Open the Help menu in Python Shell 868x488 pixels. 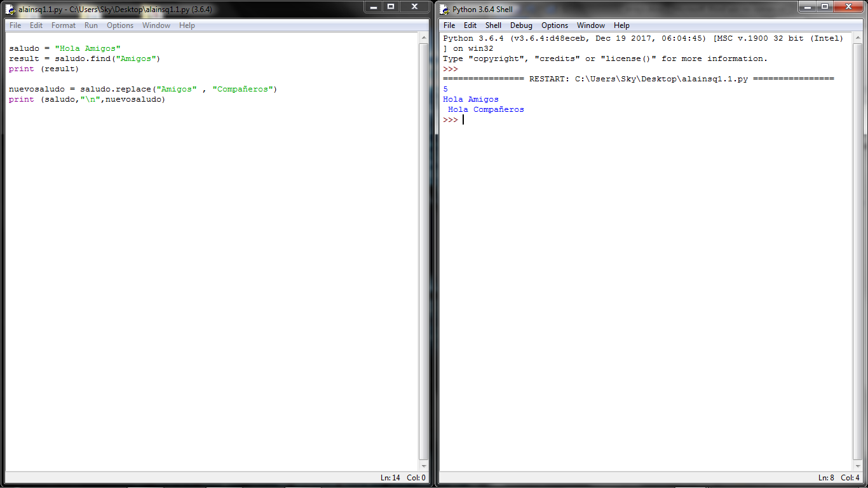[621, 25]
